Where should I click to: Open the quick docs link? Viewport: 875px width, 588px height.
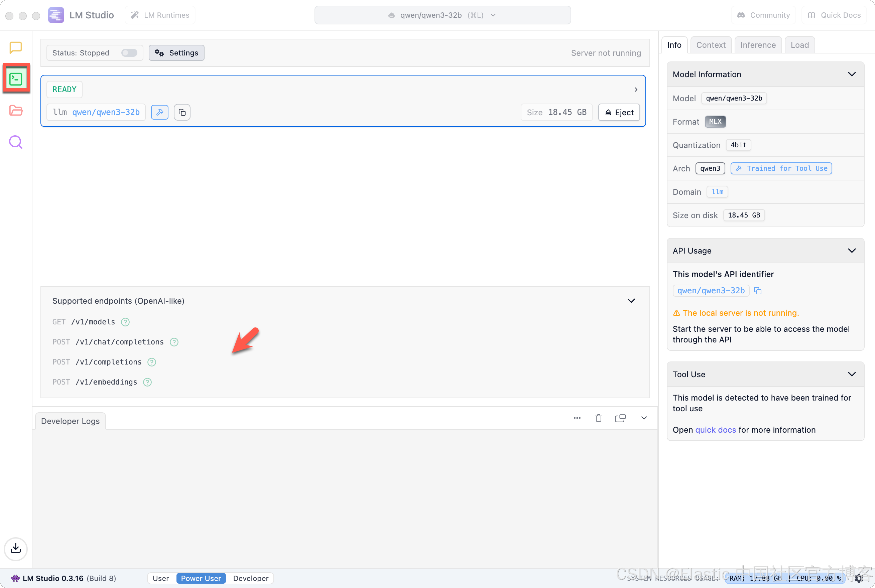715,430
